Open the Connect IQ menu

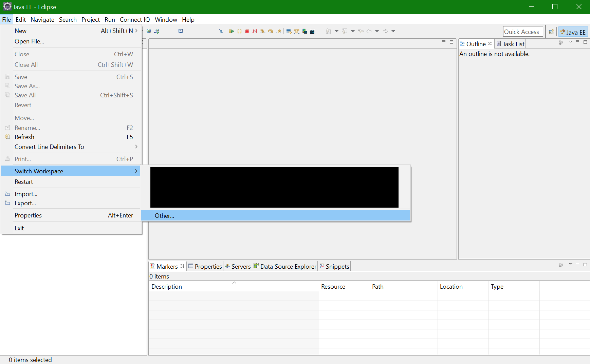135,19
